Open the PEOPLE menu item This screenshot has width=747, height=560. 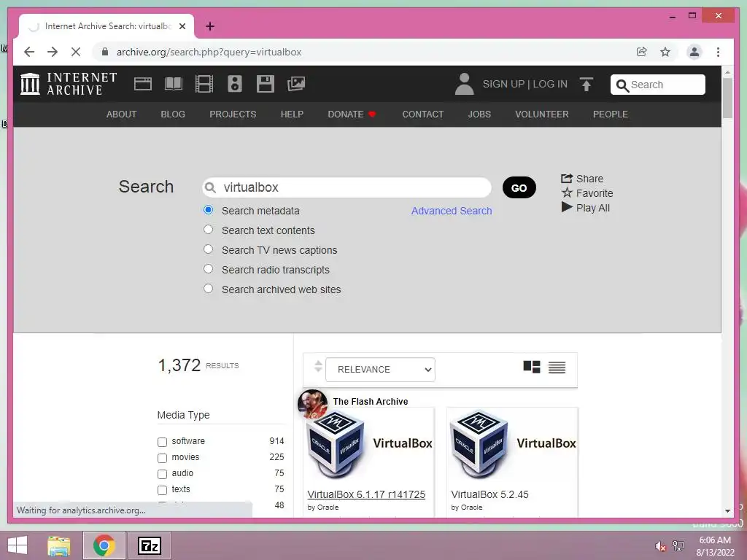611,114
